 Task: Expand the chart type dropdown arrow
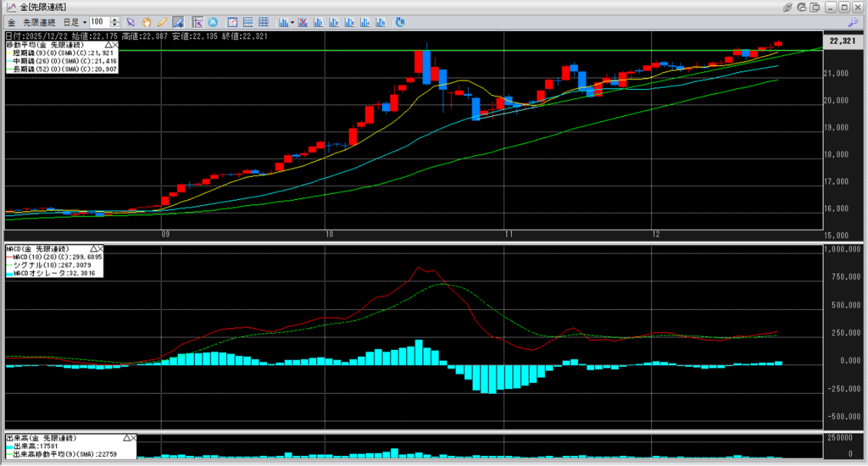point(292,21)
